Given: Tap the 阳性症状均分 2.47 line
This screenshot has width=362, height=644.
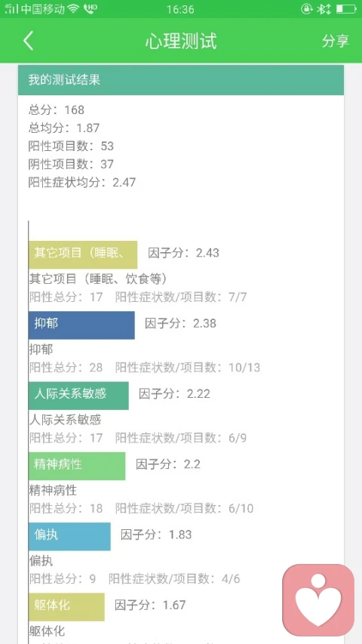Looking at the screenshot, I should click(81, 182).
